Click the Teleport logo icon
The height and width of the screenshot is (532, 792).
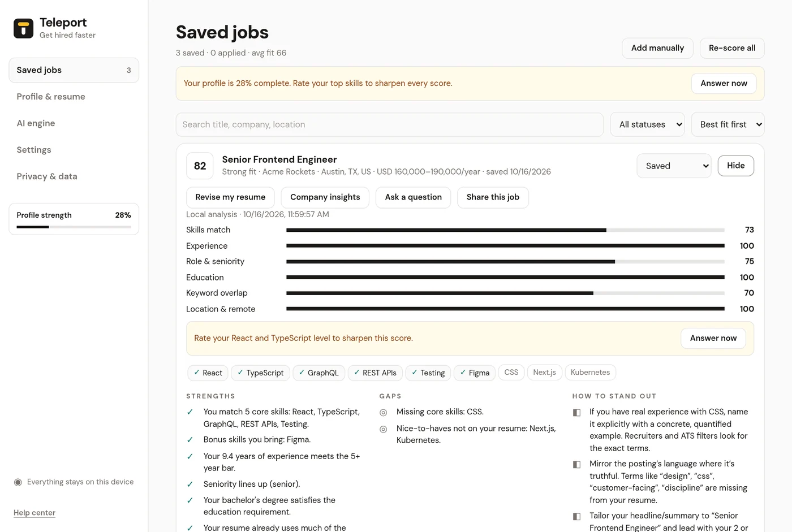23,28
